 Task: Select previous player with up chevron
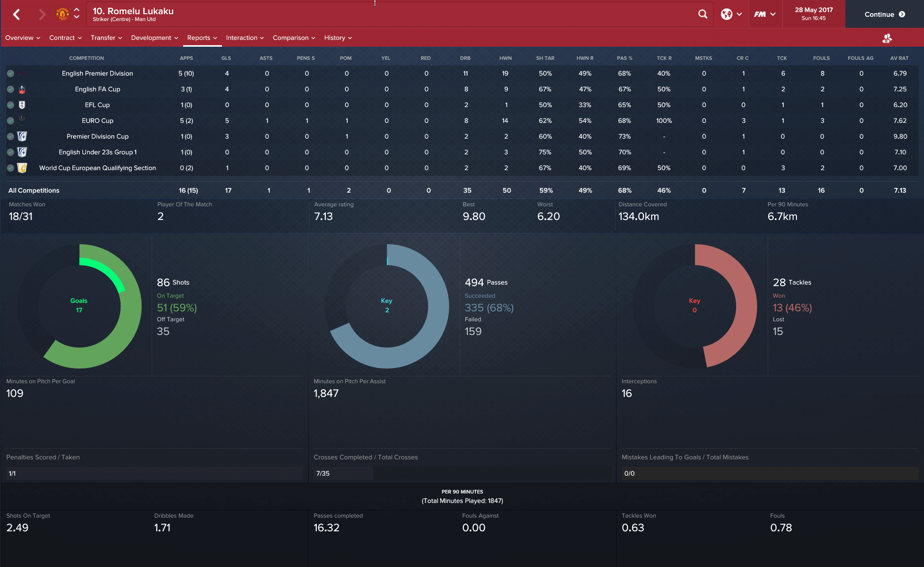tap(77, 10)
